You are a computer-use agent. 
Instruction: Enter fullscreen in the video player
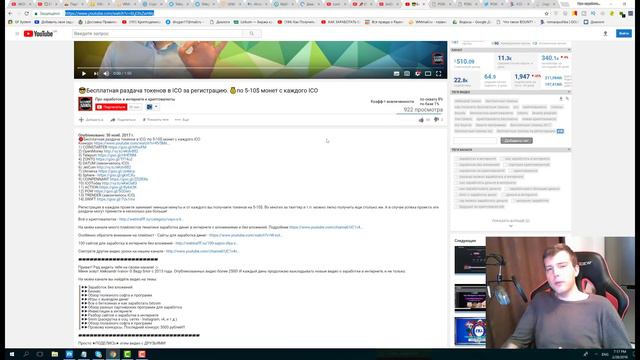[x=438, y=73]
